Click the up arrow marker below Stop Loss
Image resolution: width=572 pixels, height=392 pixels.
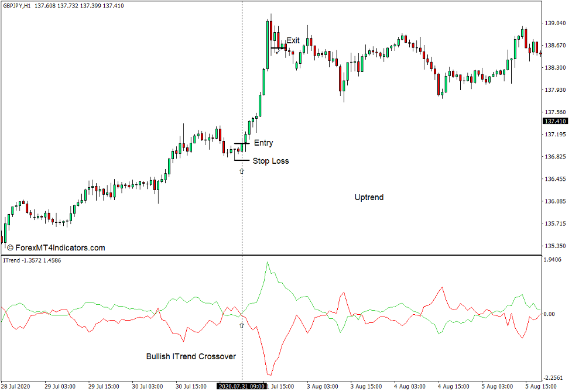pos(241,171)
